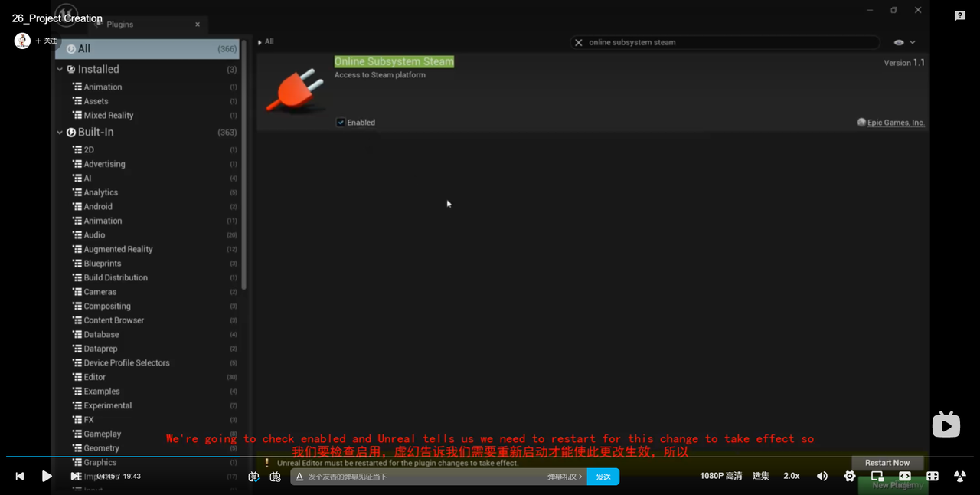Toggle danmaku display icon
This screenshot has height=495, width=980.
253,477
